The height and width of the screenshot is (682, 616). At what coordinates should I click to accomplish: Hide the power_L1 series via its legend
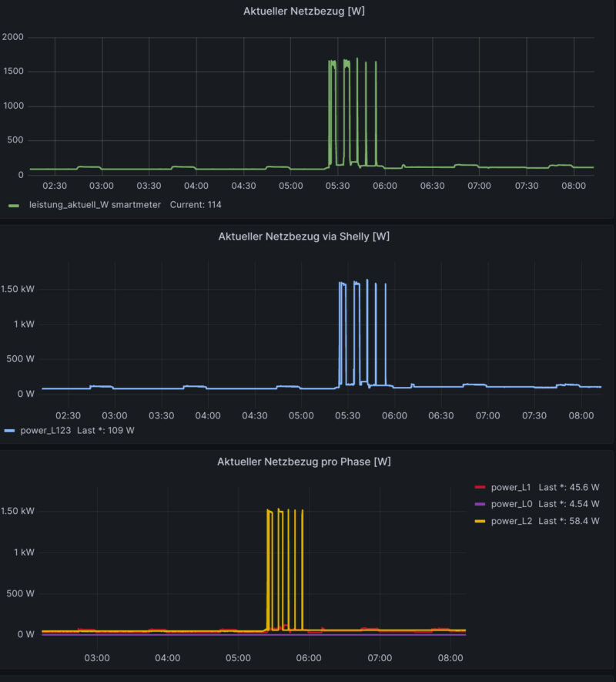pyautogui.click(x=512, y=486)
